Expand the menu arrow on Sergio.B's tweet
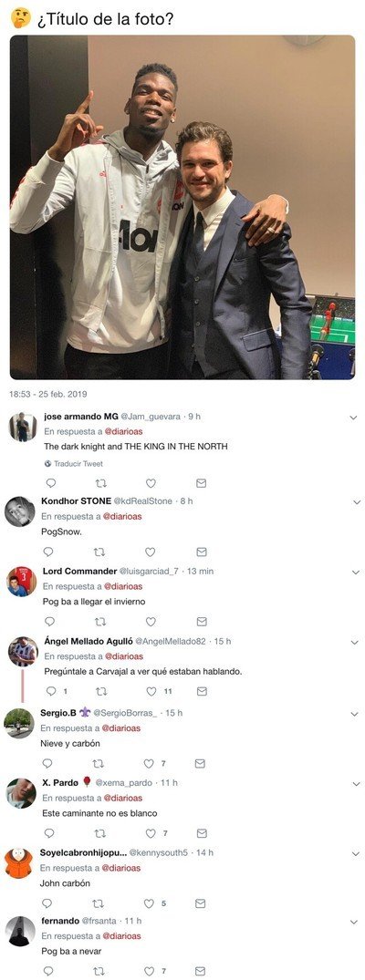The image size is (365, 980). coord(354,713)
